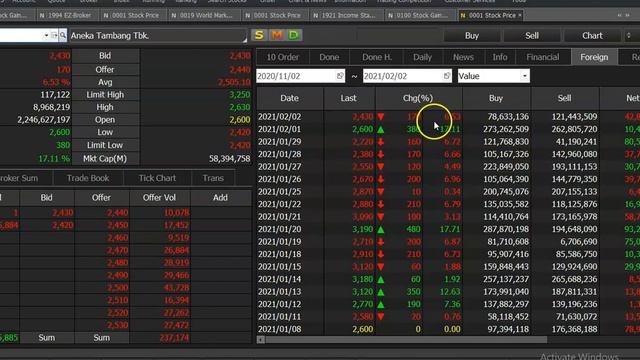
Task: Click the offer price 2,440 in order book
Action: (118, 213)
